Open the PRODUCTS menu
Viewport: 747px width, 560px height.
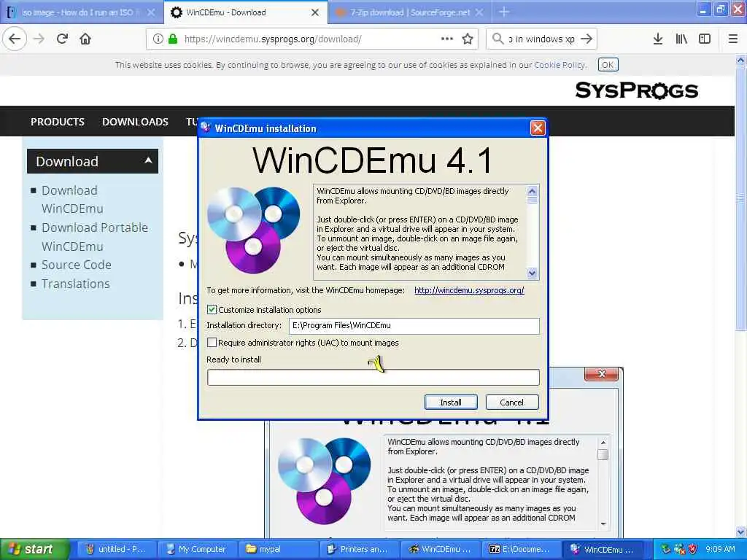click(58, 122)
